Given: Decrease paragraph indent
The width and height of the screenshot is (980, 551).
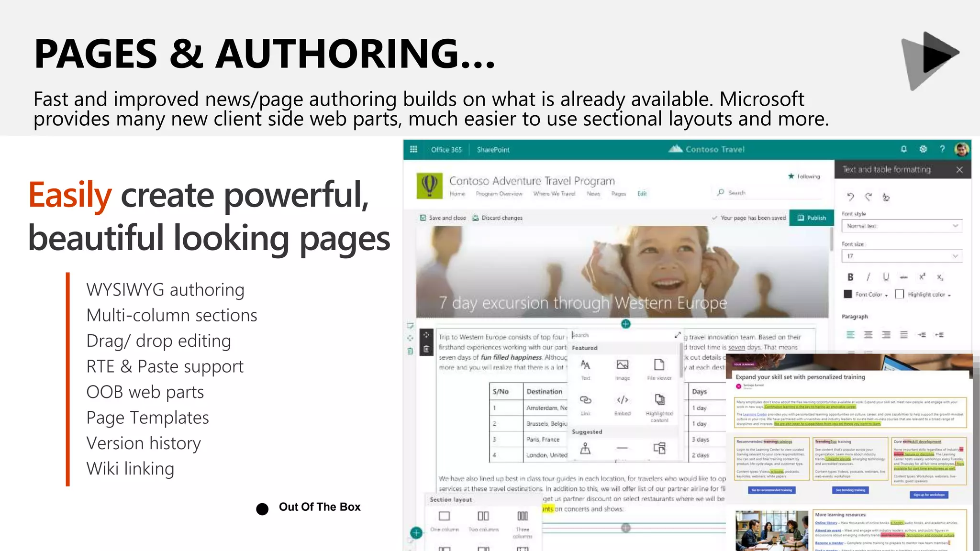Looking at the screenshot, I should tap(940, 335).
